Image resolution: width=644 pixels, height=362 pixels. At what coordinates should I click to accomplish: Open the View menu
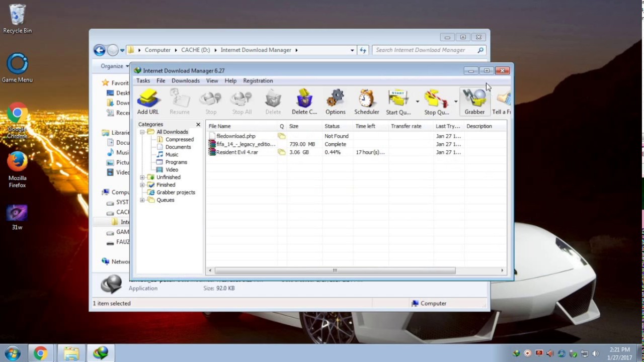212,80
